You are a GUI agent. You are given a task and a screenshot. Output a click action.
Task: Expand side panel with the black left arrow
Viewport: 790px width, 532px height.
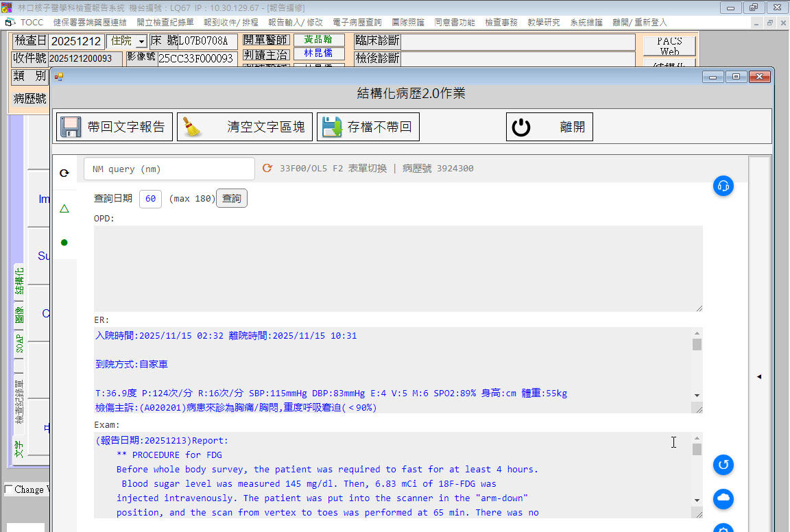pos(758,376)
